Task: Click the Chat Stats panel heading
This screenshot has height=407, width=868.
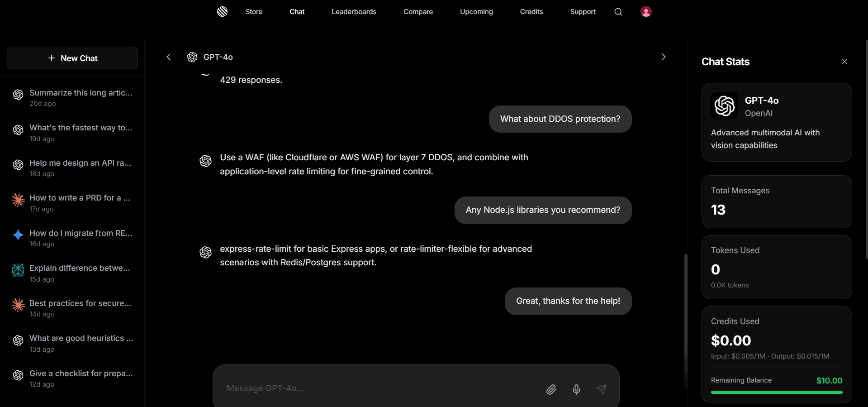Action: (x=726, y=62)
